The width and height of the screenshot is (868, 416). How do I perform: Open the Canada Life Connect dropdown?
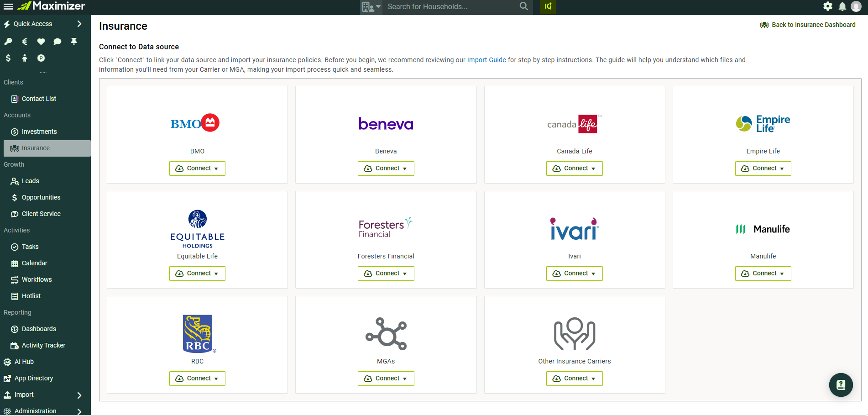click(575, 169)
